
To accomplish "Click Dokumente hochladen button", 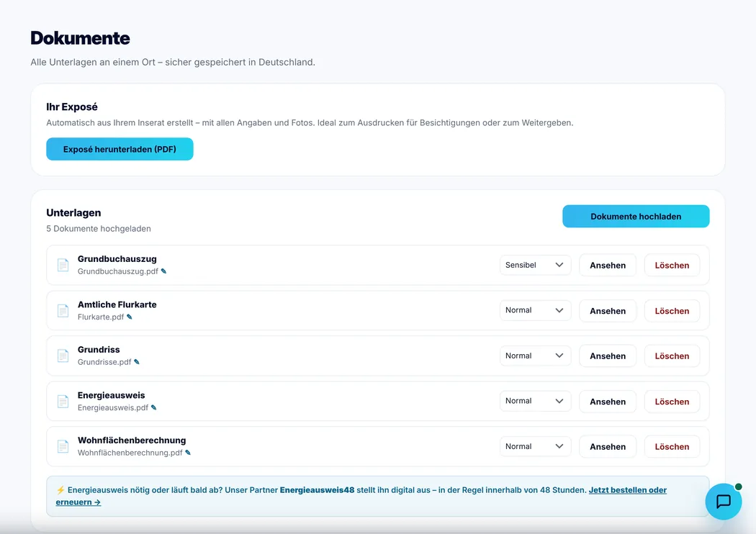I will point(636,217).
